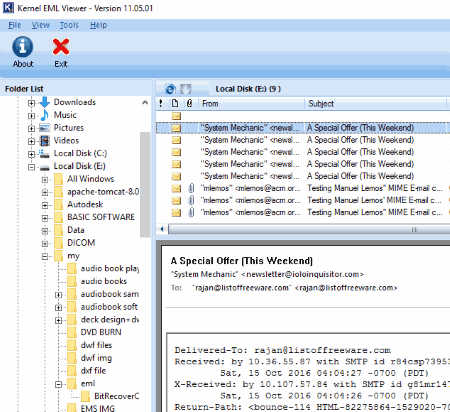Expand the All Windows folder

point(45,180)
